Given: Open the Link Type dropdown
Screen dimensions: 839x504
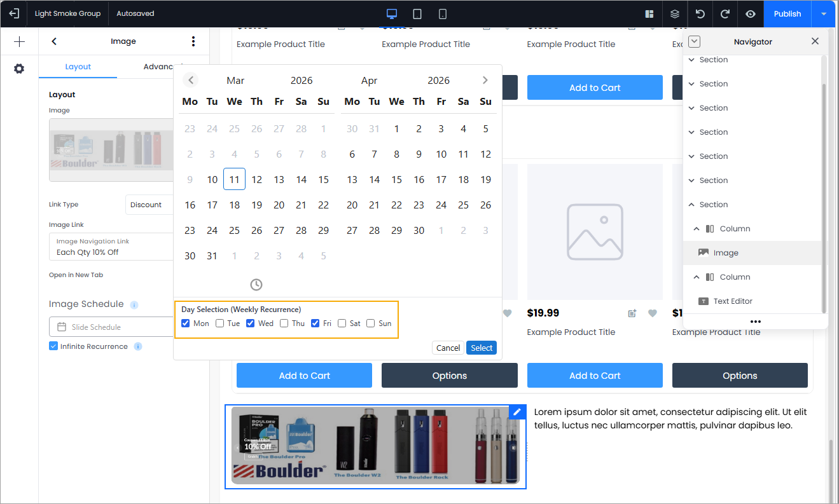Looking at the screenshot, I should point(149,205).
